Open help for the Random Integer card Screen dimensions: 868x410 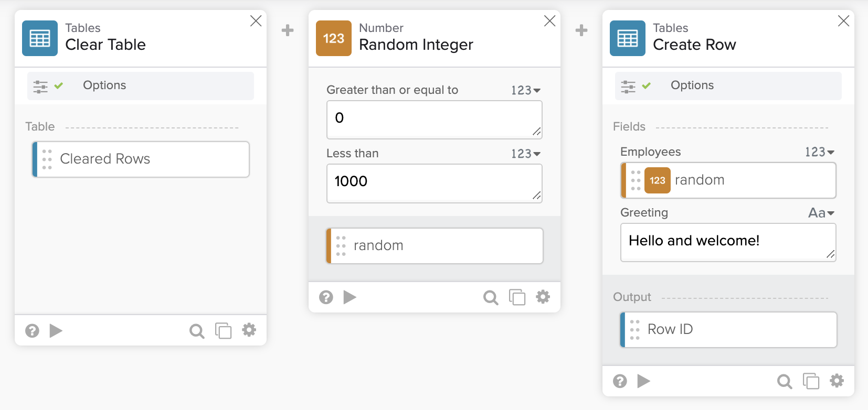pyautogui.click(x=326, y=298)
